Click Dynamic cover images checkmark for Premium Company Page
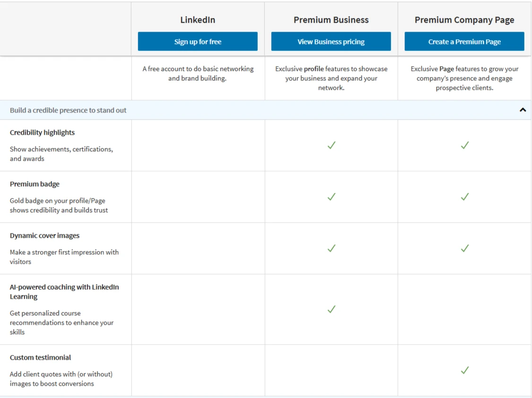 [465, 248]
